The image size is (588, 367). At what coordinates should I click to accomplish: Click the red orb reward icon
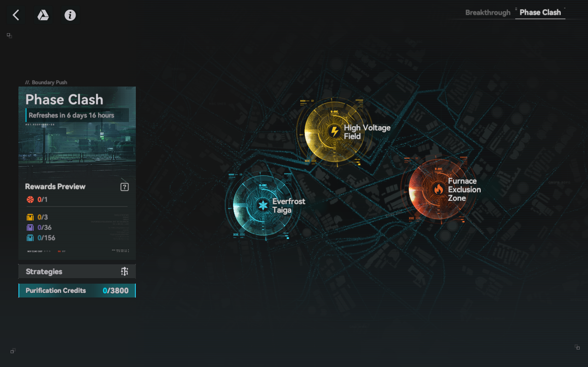coord(30,199)
